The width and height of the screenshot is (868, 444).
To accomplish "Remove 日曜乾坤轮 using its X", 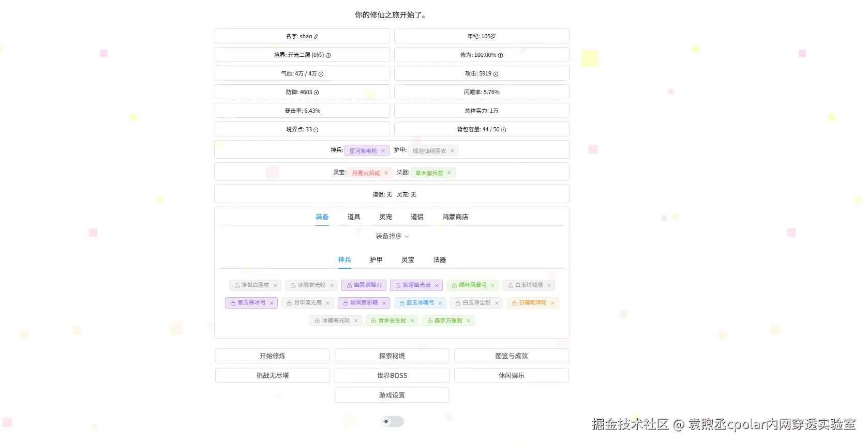I will [552, 303].
